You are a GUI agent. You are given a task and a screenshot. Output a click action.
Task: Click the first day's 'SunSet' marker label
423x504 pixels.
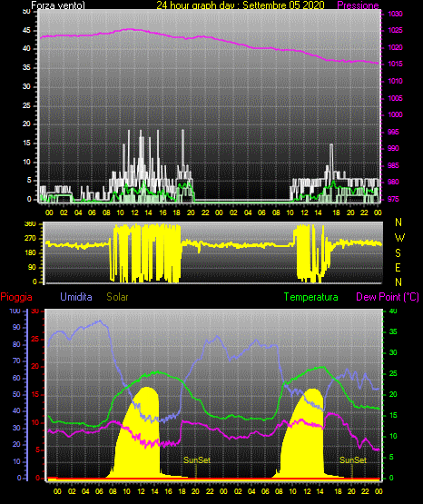[197, 460]
